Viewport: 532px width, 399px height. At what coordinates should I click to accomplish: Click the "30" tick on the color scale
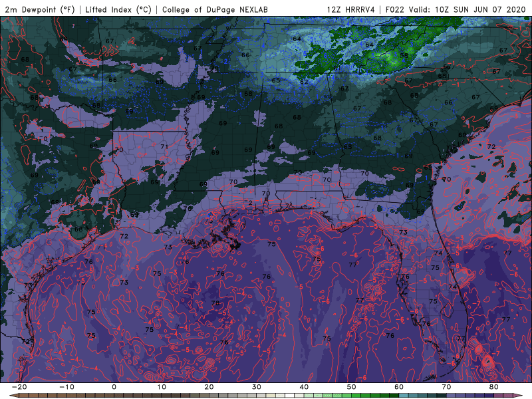click(257, 387)
